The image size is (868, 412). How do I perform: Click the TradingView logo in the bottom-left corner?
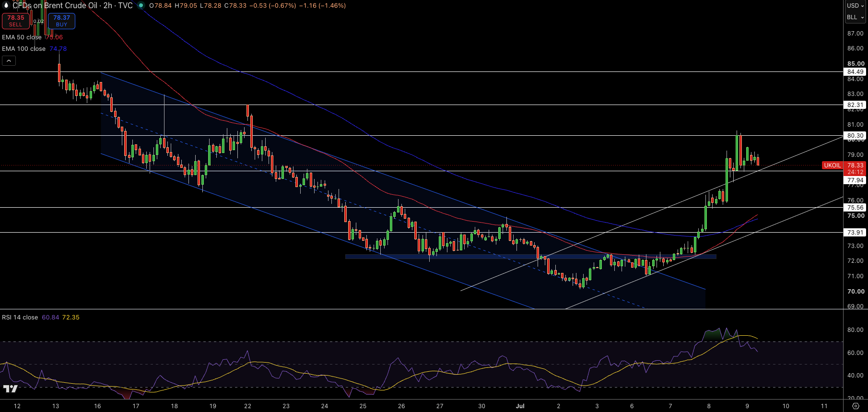[x=11, y=388]
